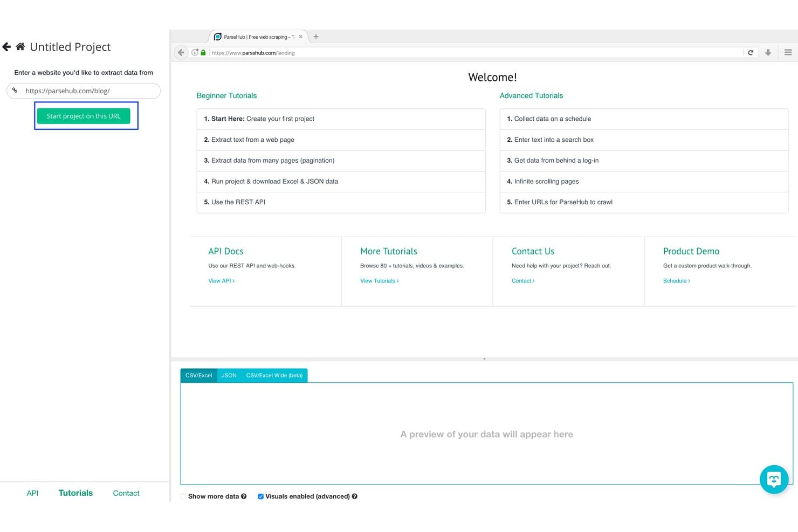Enable the Show more data checkbox

click(183, 496)
